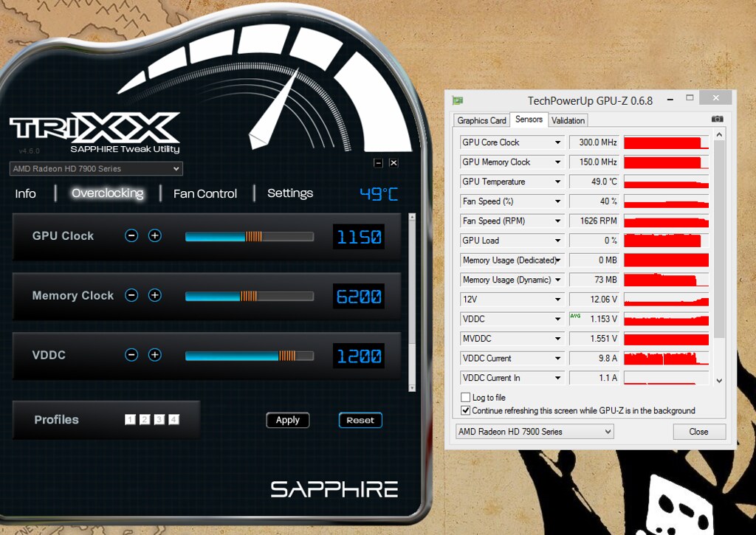This screenshot has width=756, height=535.
Task: Click GPU-Z screenshot camera icon
Action: pos(717,119)
